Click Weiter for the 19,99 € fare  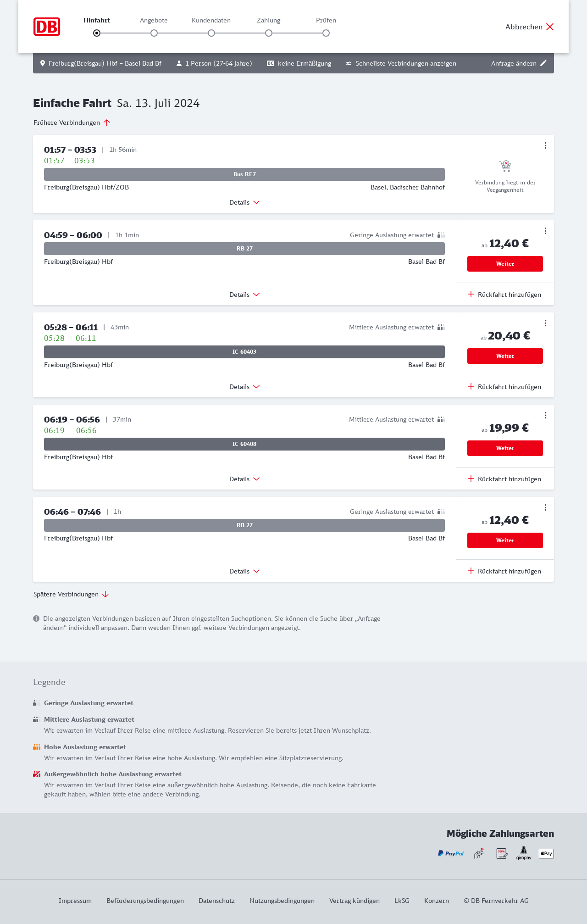pyautogui.click(x=505, y=448)
